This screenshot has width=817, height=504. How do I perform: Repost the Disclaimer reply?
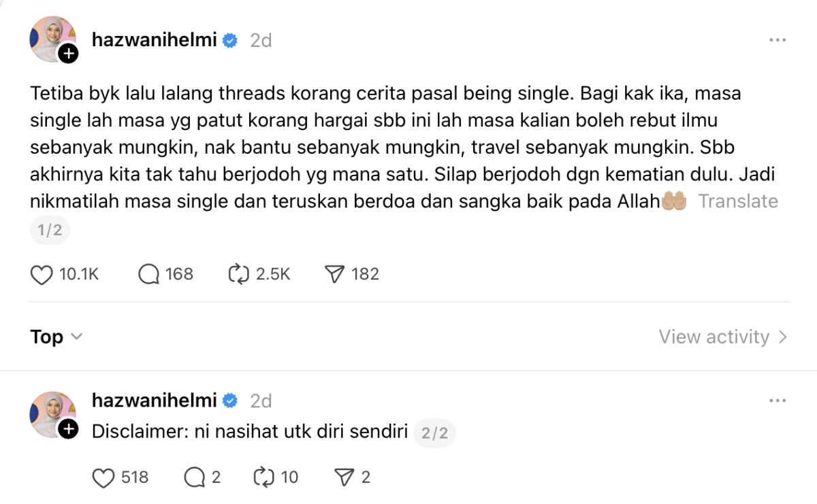tap(263, 477)
